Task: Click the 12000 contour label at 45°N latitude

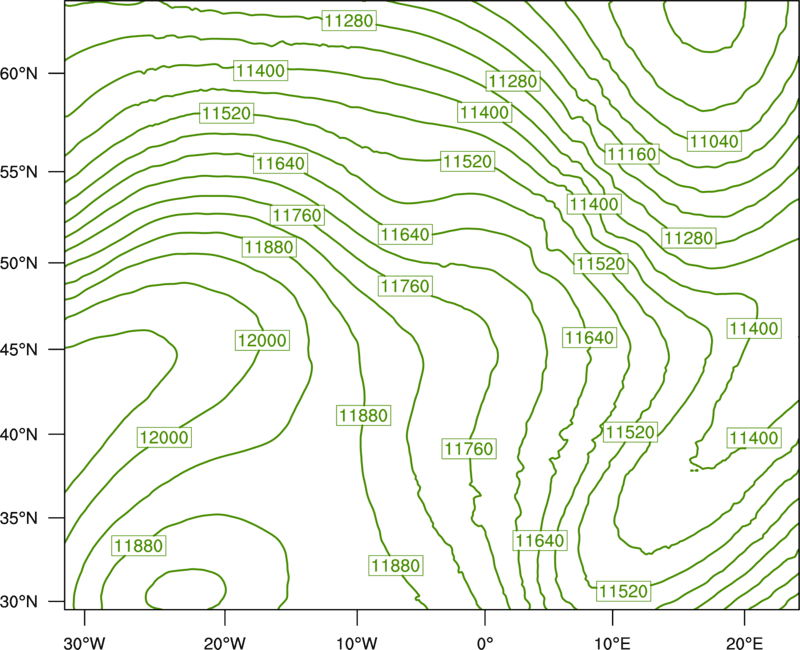Action: (263, 340)
